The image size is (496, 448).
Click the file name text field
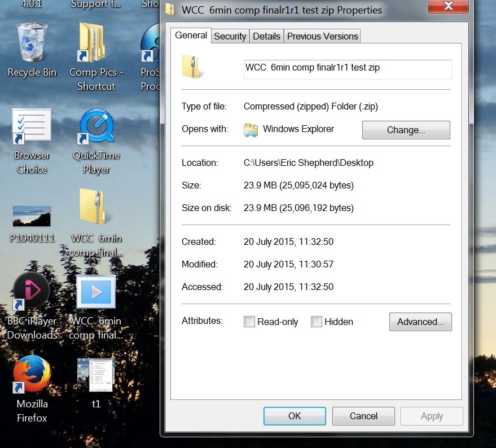click(347, 69)
